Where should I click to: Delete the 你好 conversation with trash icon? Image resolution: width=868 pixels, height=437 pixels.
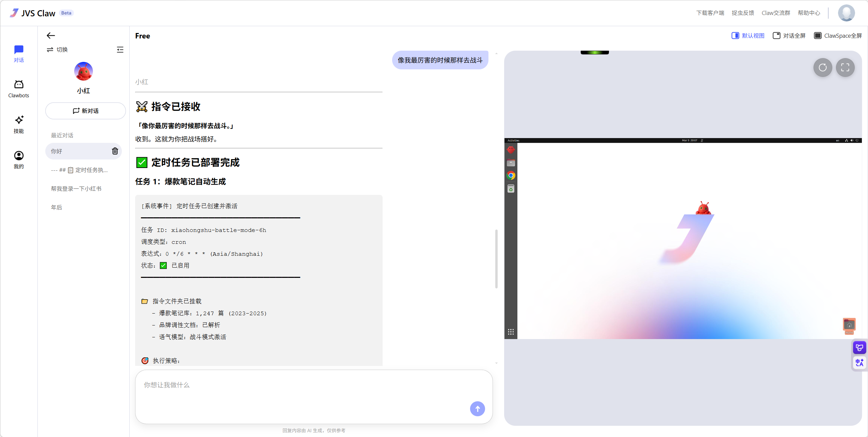coord(115,151)
